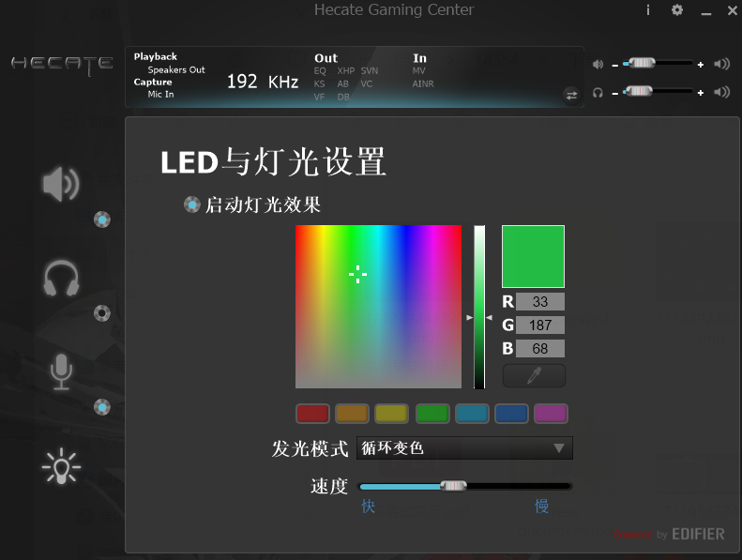Click KS in Out effects

click(x=320, y=83)
